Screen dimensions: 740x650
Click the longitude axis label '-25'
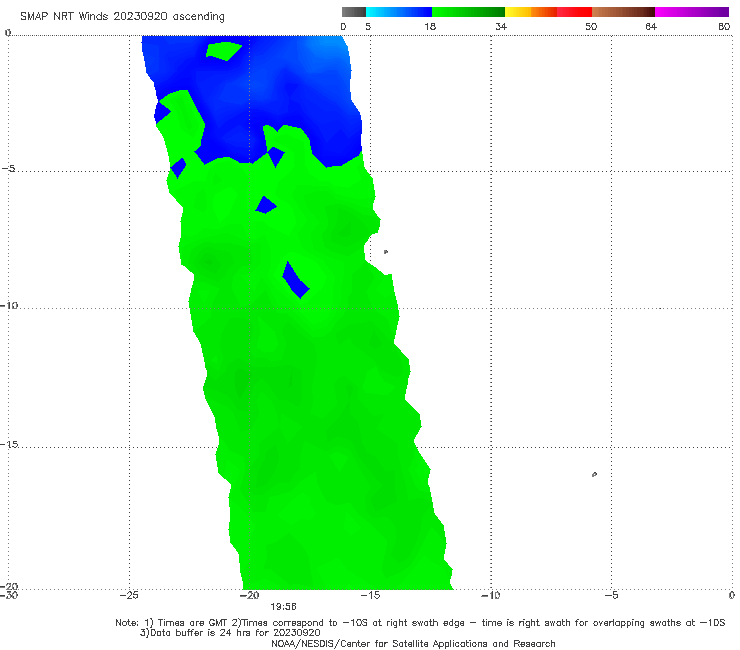point(129,595)
